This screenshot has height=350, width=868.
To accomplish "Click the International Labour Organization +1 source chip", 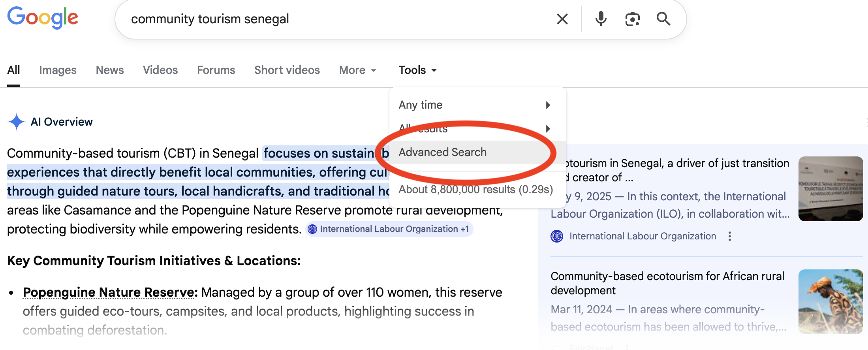I will 389,229.
